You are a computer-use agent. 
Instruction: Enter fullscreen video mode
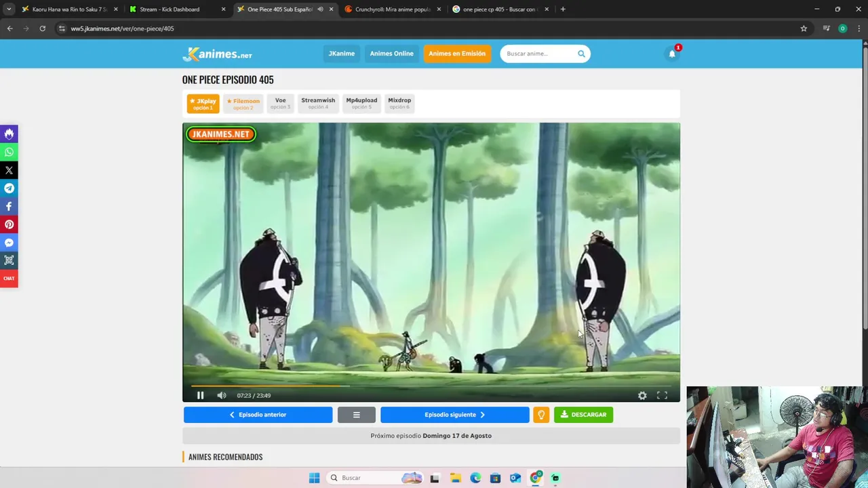coord(662,395)
